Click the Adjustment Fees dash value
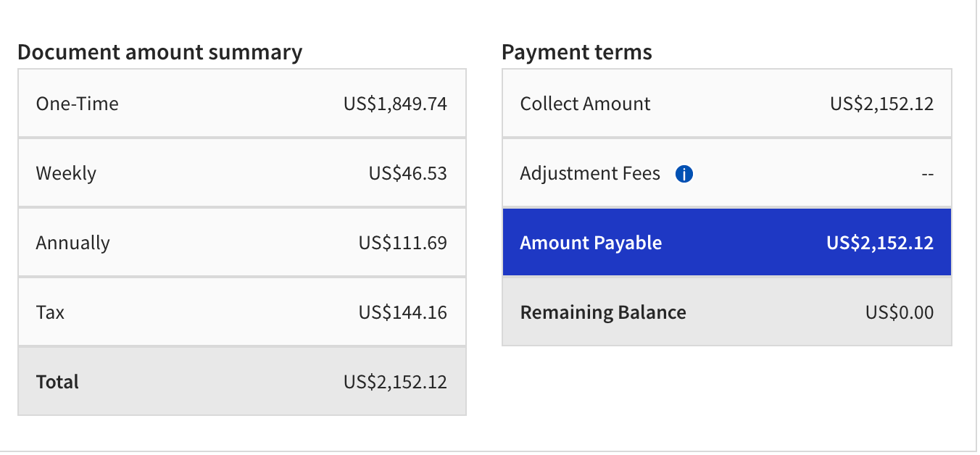Image resolution: width=980 pixels, height=455 pixels. (928, 175)
